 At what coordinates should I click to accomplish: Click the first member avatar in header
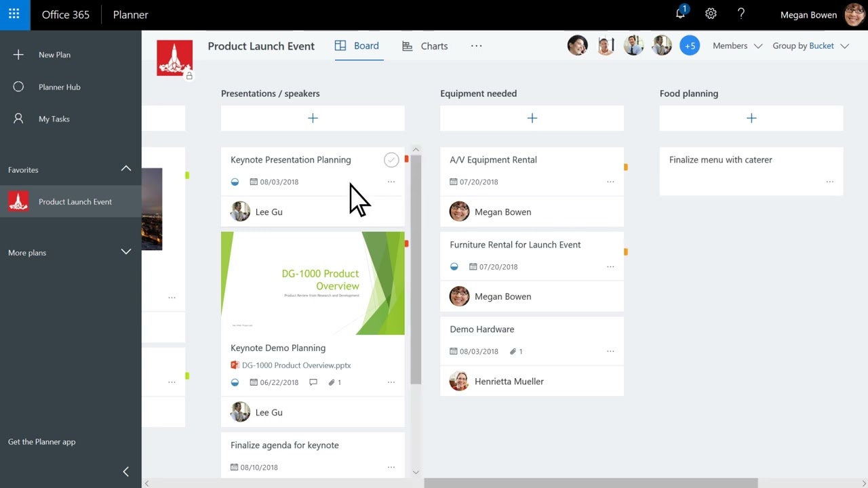coord(578,45)
